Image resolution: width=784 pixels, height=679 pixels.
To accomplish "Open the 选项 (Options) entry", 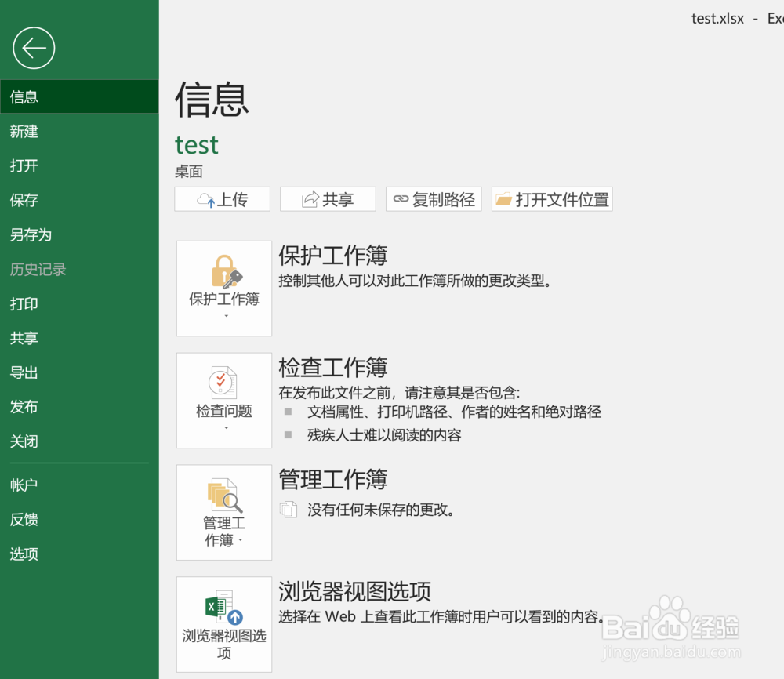I will click(24, 554).
